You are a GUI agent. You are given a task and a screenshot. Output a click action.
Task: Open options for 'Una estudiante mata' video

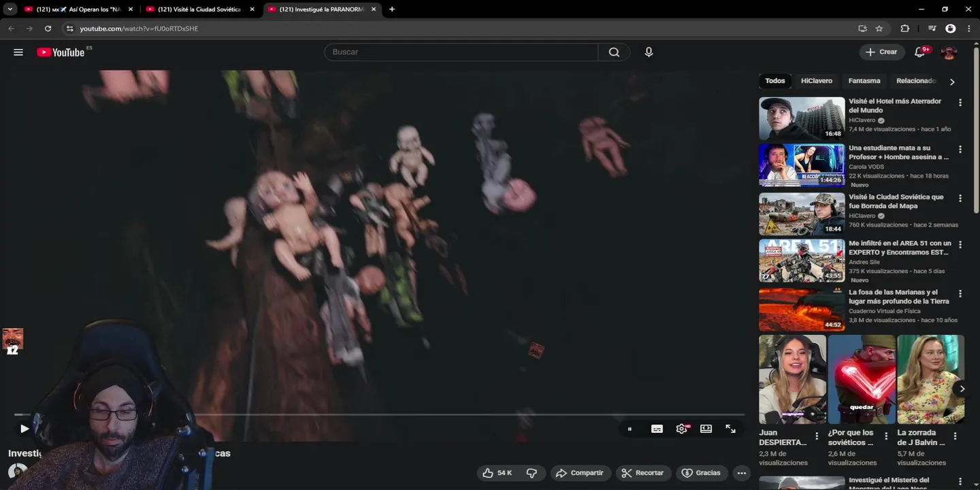[x=960, y=149]
